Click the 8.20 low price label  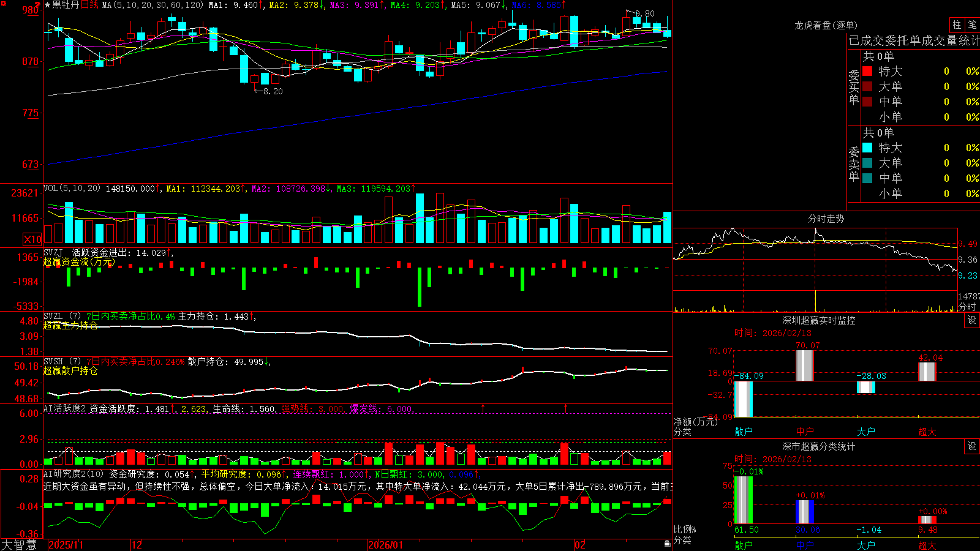(273, 91)
